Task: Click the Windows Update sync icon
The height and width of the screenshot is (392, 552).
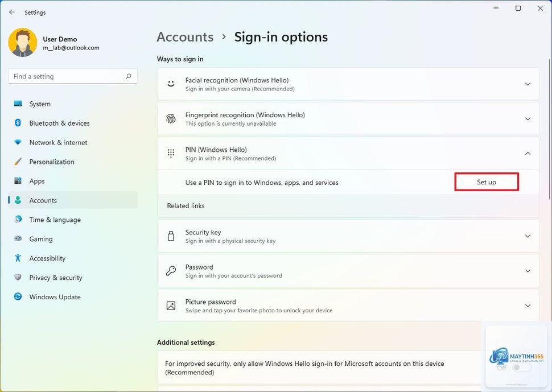Action: [18, 296]
